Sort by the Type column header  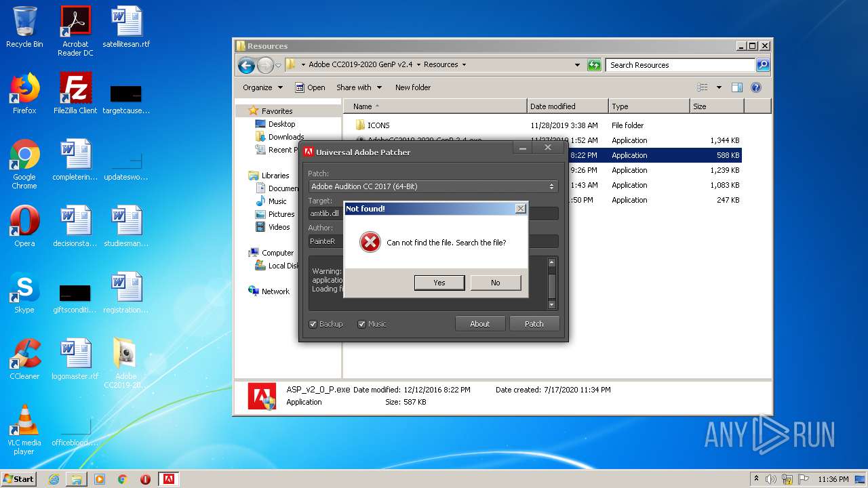point(649,106)
